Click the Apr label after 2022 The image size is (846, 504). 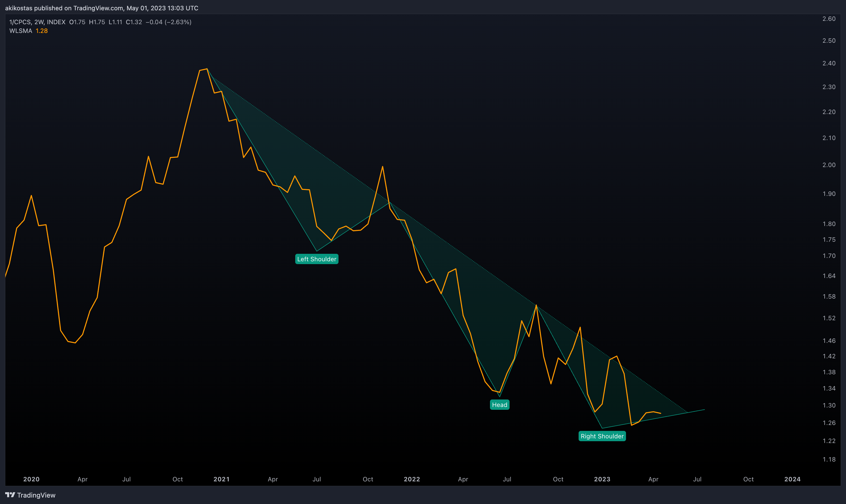(463, 479)
